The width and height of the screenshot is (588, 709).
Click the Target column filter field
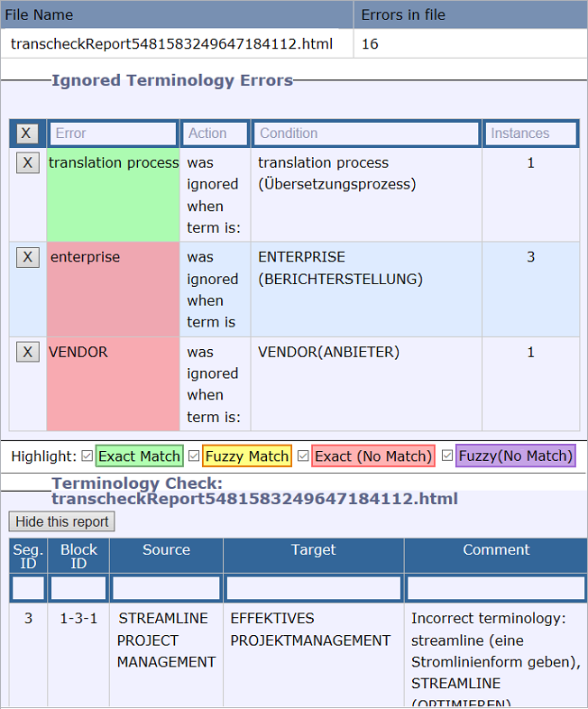(313, 588)
